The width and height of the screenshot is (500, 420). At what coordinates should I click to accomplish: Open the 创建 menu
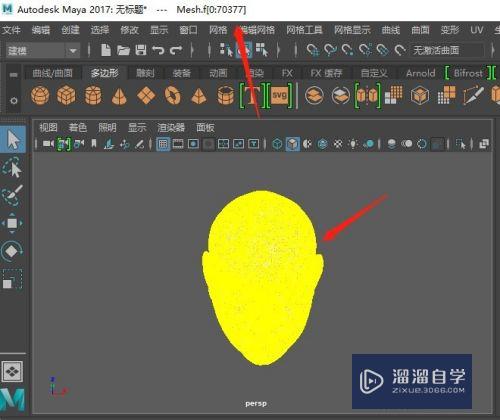coord(70,30)
